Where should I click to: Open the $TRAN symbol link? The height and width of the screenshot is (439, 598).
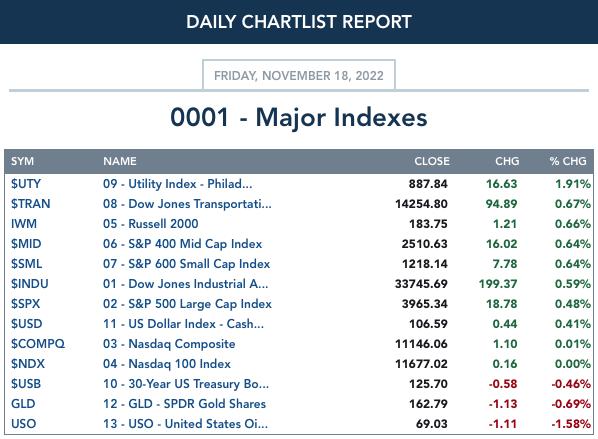tap(31, 204)
